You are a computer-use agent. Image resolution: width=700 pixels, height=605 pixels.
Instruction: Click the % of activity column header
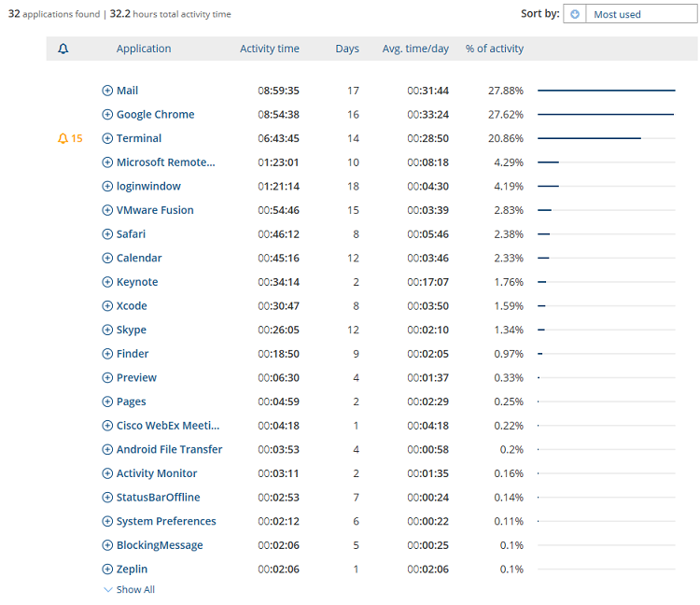(495, 49)
